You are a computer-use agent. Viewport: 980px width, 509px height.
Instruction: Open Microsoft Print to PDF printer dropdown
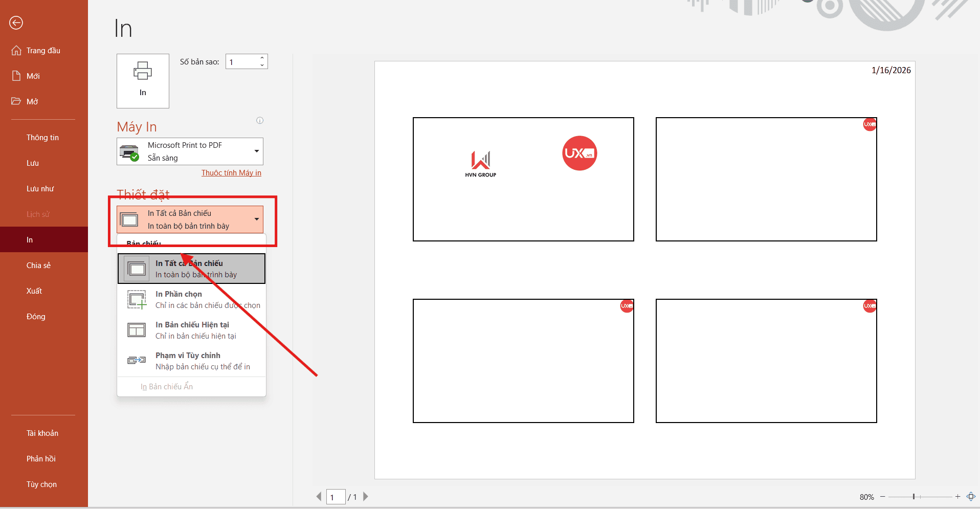pyautogui.click(x=190, y=151)
